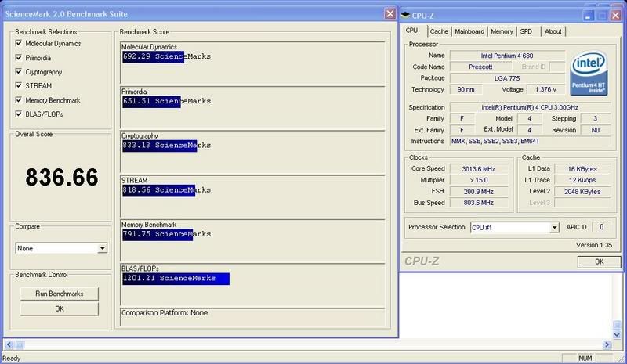
Task: Toggle the Molecular Dynamics checkbox
Action: pyautogui.click(x=19, y=44)
